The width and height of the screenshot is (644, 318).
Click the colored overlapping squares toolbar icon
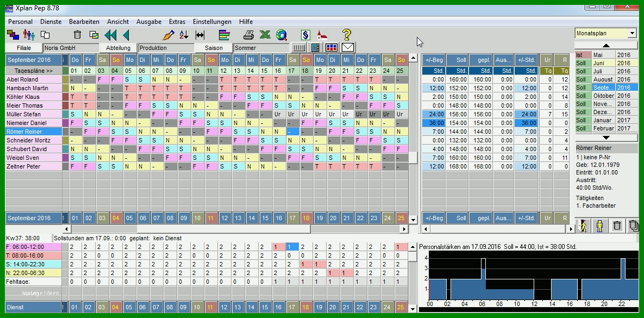click(x=12, y=35)
